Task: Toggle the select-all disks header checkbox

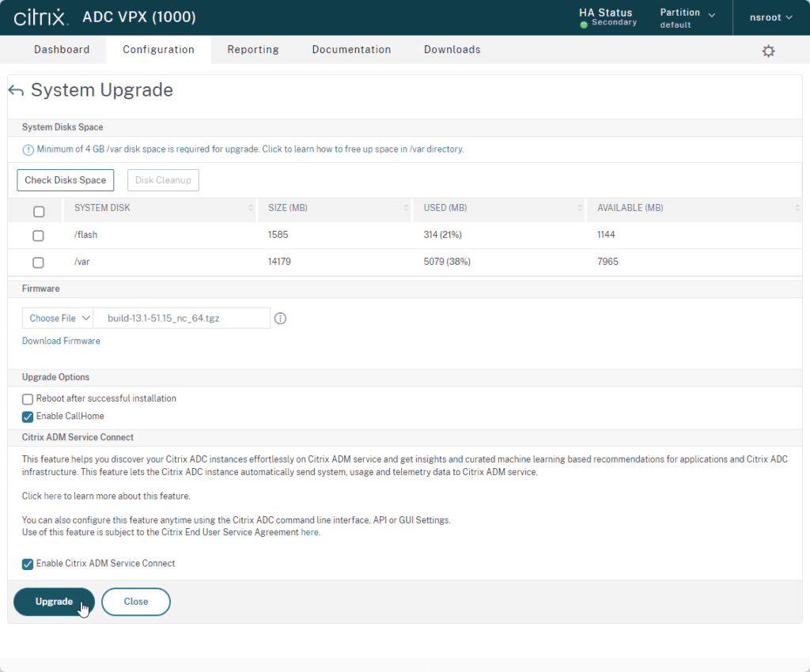Action: click(39, 212)
